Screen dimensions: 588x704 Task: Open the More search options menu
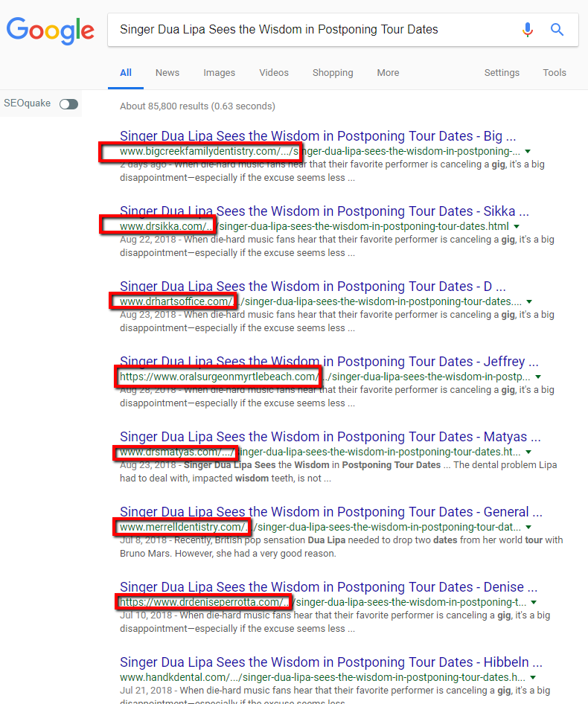(388, 73)
